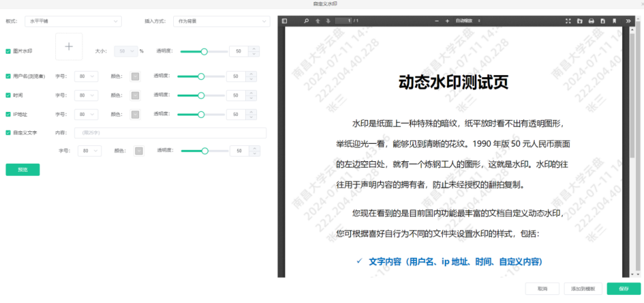Open color picker for 用户名 row
The width and height of the screenshot is (644, 303).
pos(135,77)
